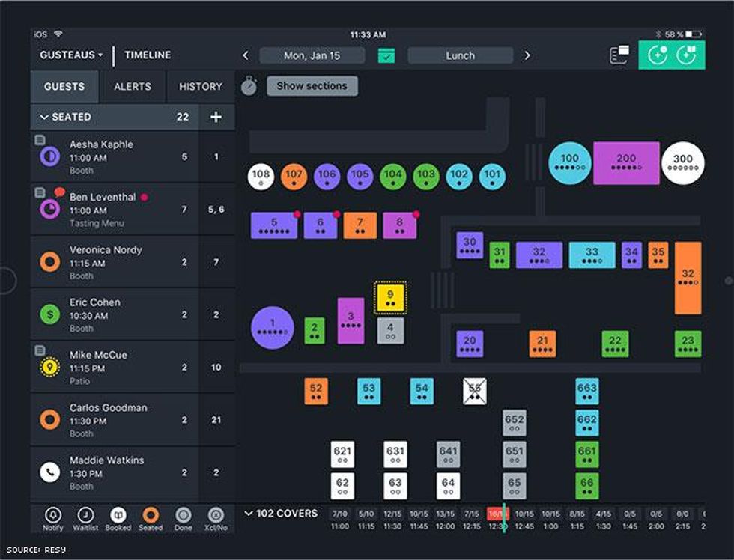
Task: Select the 11:45 timeline slot
Action: pyautogui.click(x=419, y=520)
